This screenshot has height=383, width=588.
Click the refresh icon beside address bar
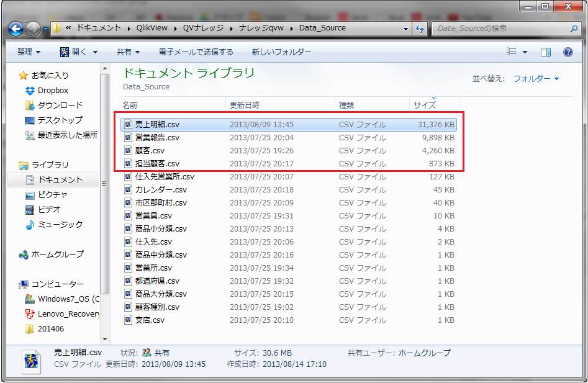click(x=420, y=29)
